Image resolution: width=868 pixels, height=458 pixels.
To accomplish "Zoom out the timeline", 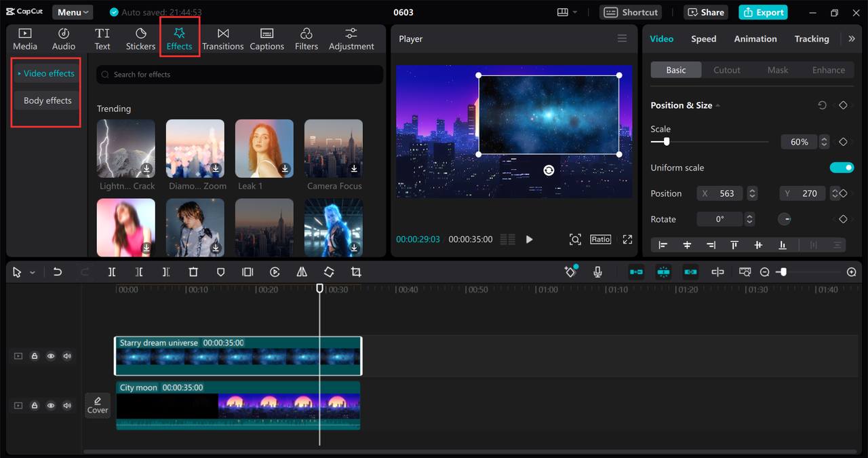I will [x=764, y=272].
